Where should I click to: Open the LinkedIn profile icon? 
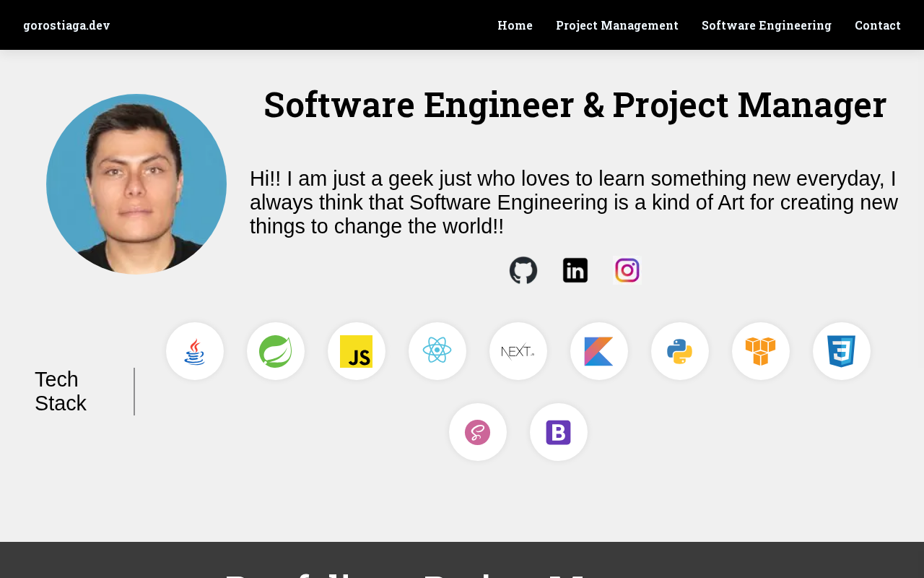point(575,270)
